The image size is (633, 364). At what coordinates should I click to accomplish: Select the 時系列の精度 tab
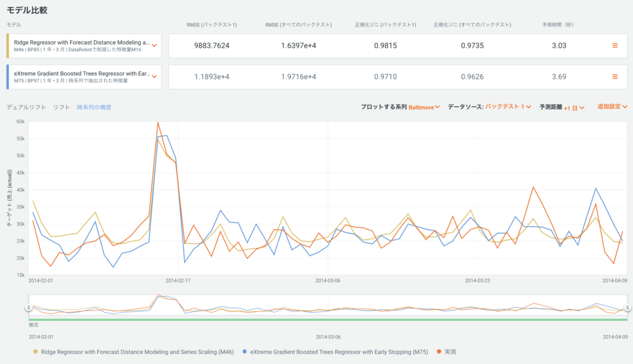point(94,107)
